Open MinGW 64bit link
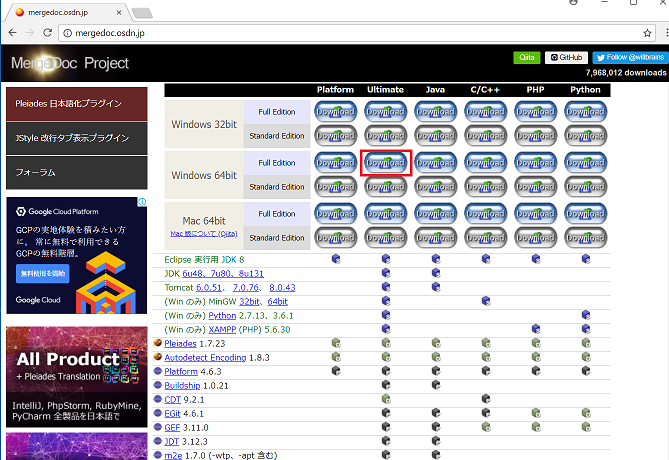This screenshot has width=669, height=460. click(278, 302)
